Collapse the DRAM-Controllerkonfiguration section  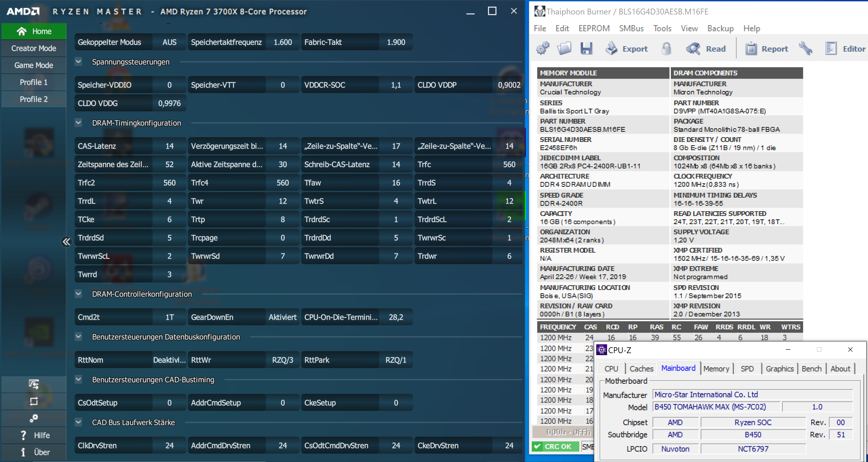[x=78, y=294]
